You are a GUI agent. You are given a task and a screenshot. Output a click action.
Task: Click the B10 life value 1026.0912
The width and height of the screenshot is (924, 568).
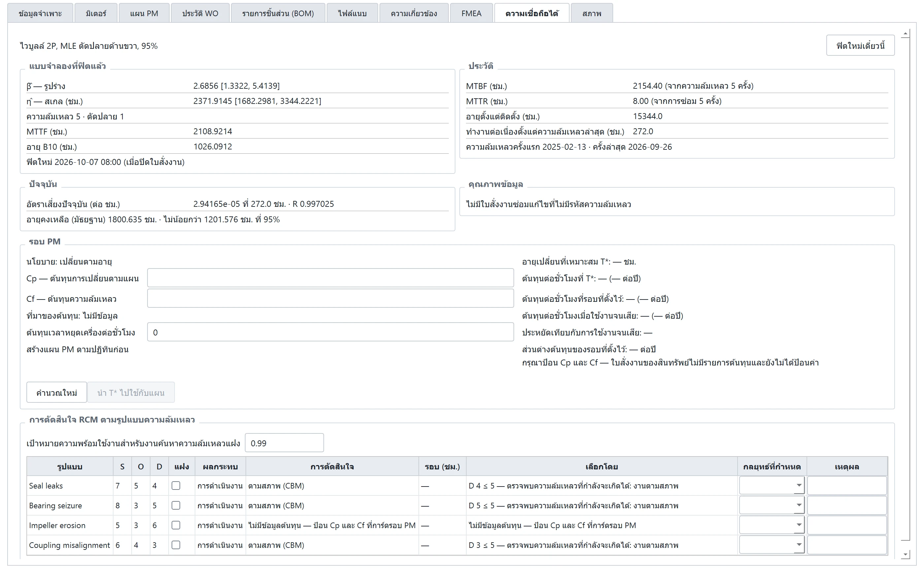pyautogui.click(x=213, y=146)
